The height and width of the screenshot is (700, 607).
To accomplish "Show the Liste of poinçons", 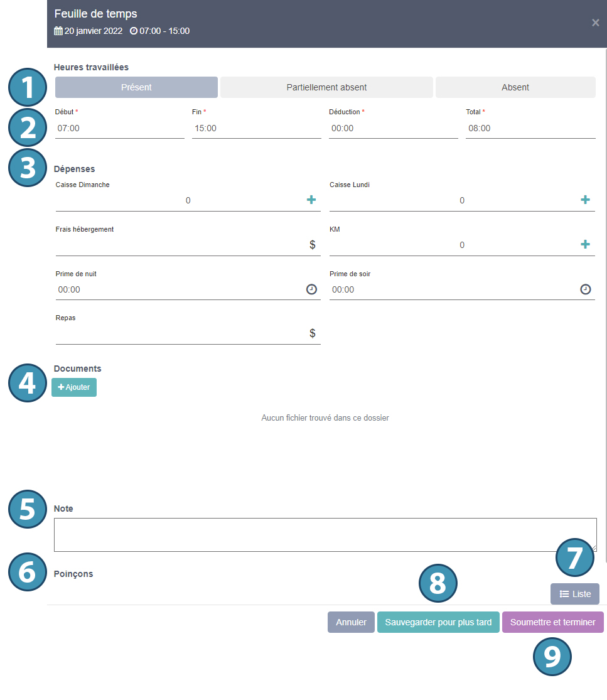I will coord(574,594).
